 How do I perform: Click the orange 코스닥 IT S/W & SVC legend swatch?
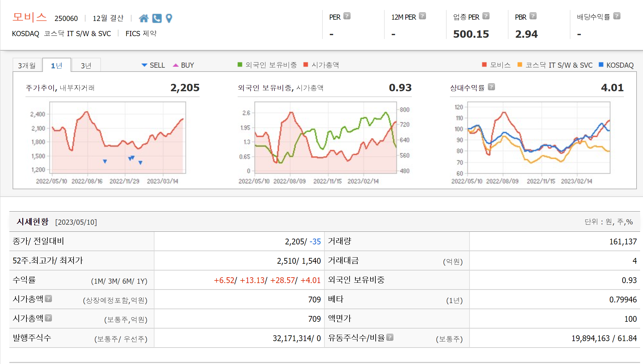pyautogui.click(x=519, y=65)
